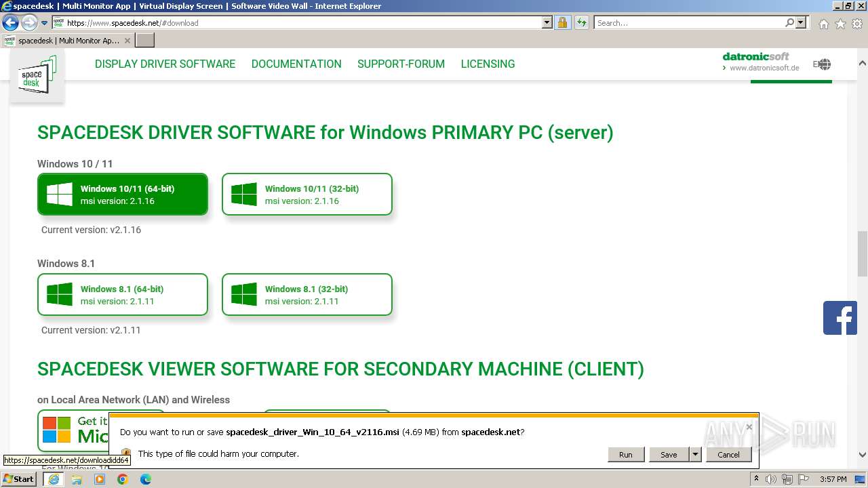Click Cancel in the download prompt
Image resolution: width=868 pixels, height=488 pixels.
728,455
